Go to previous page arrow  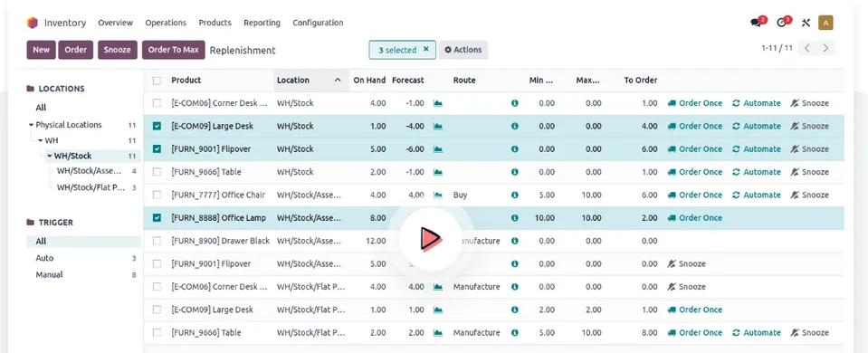(807, 48)
